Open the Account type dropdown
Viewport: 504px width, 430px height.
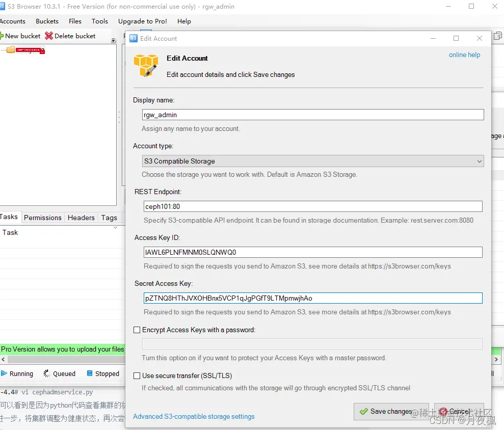click(x=313, y=161)
